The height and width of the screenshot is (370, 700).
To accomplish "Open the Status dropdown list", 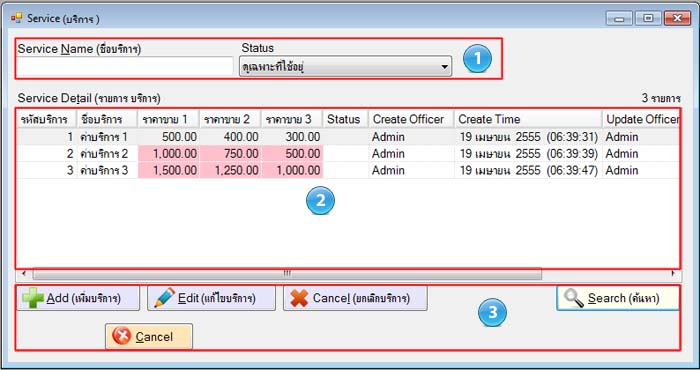I will pyautogui.click(x=345, y=67).
